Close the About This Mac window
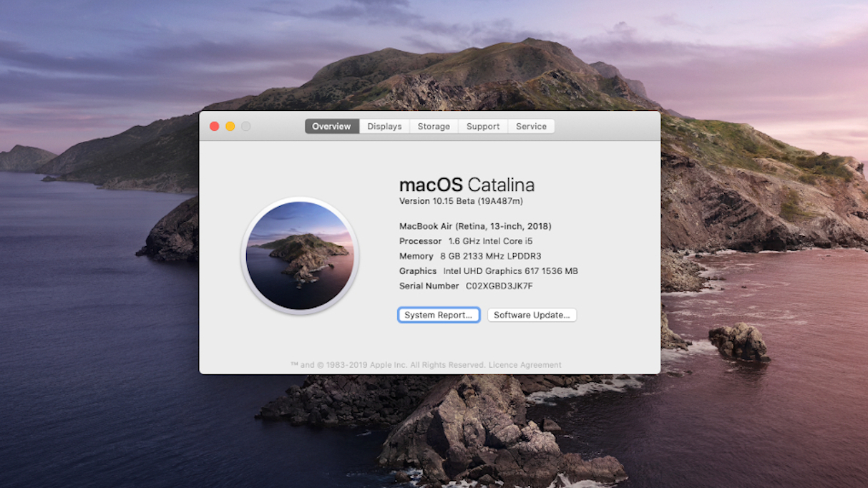Screen dimensions: 868x488 [x=214, y=127]
